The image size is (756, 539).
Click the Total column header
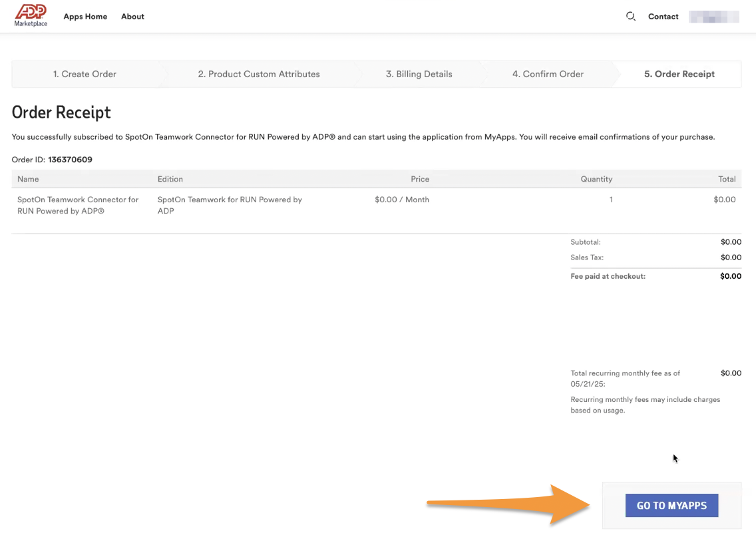tap(727, 179)
